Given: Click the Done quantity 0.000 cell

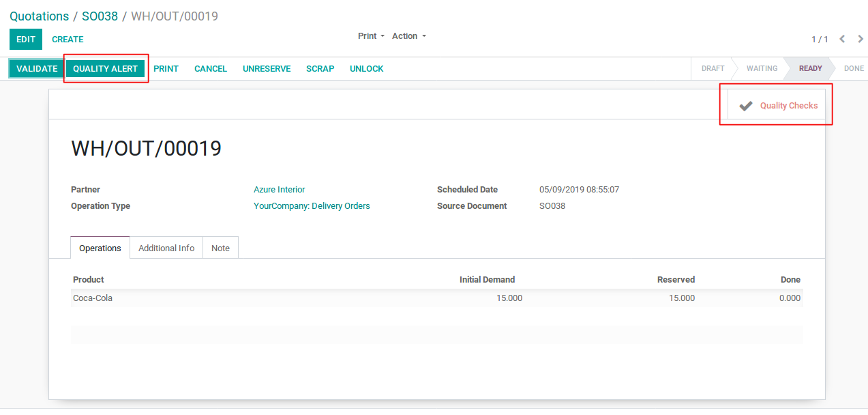Looking at the screenshot, I should pos(790,298).
